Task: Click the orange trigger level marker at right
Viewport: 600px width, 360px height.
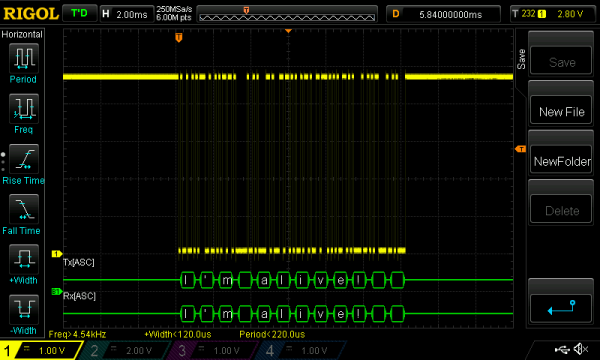Action: (x=520, y=149)
